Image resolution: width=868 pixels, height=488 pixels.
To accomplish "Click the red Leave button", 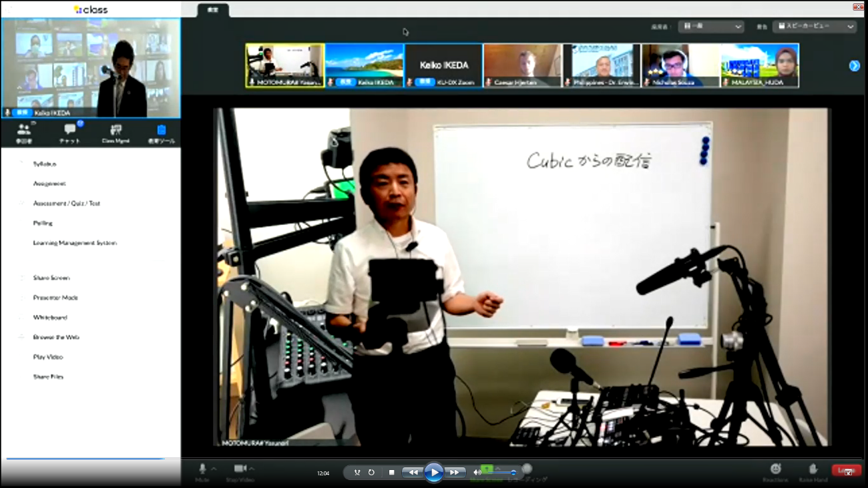I will (x=846, y=471).
